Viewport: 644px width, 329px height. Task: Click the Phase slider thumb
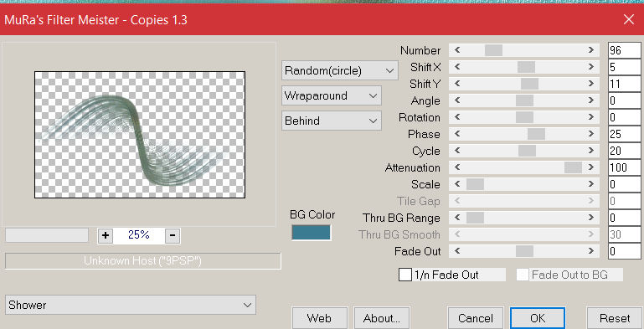click(x=537, y=134)
